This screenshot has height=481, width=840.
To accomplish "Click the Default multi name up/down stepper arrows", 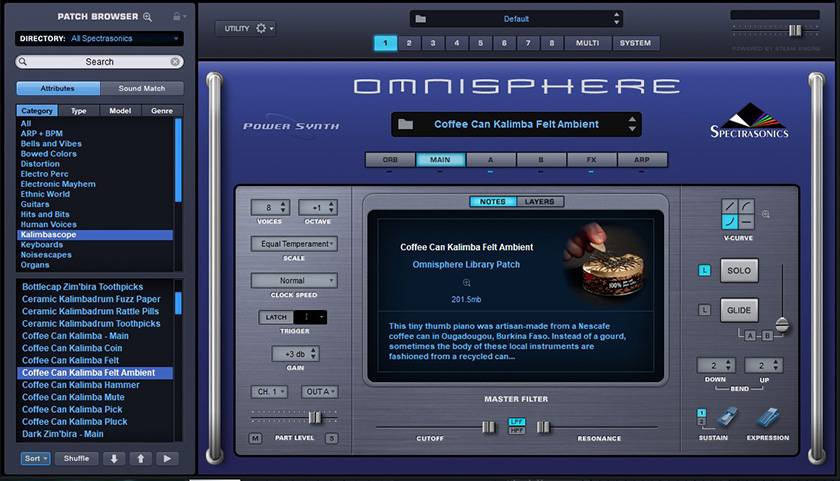I will coord(617,19).
